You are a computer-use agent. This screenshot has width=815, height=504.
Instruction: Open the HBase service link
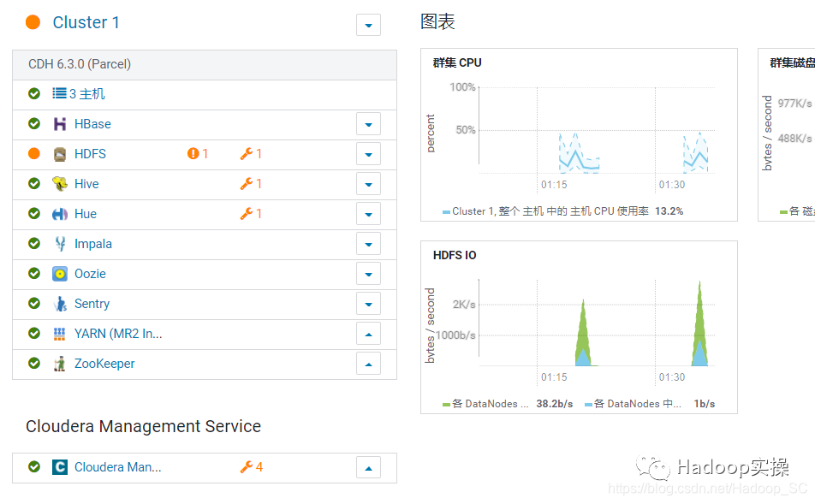coord(92,124)
